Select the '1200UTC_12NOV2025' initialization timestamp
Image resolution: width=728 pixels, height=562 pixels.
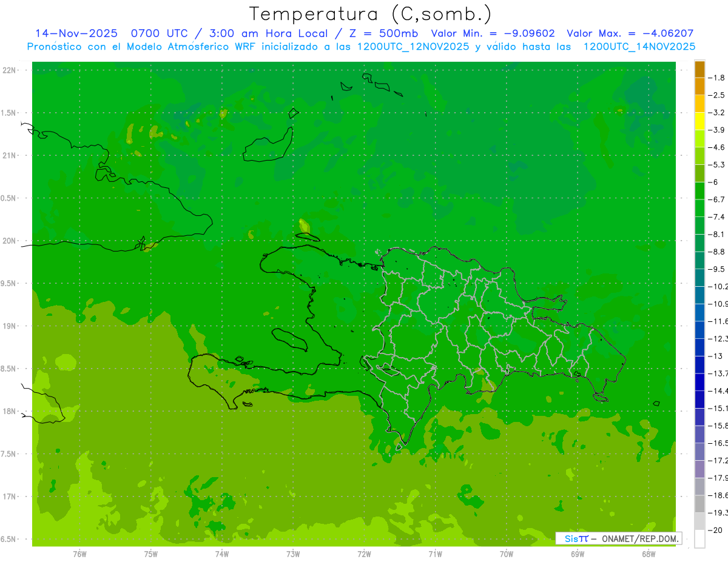coord(412,47)
